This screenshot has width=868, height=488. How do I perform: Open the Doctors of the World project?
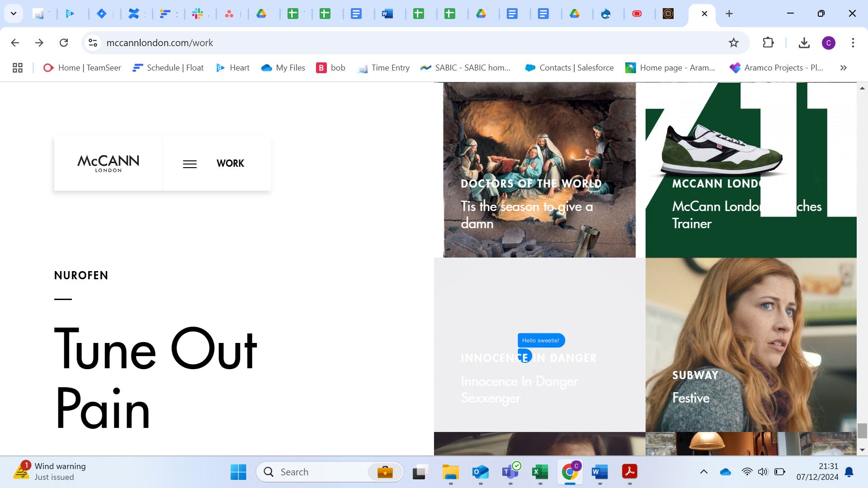coord(539,170)
